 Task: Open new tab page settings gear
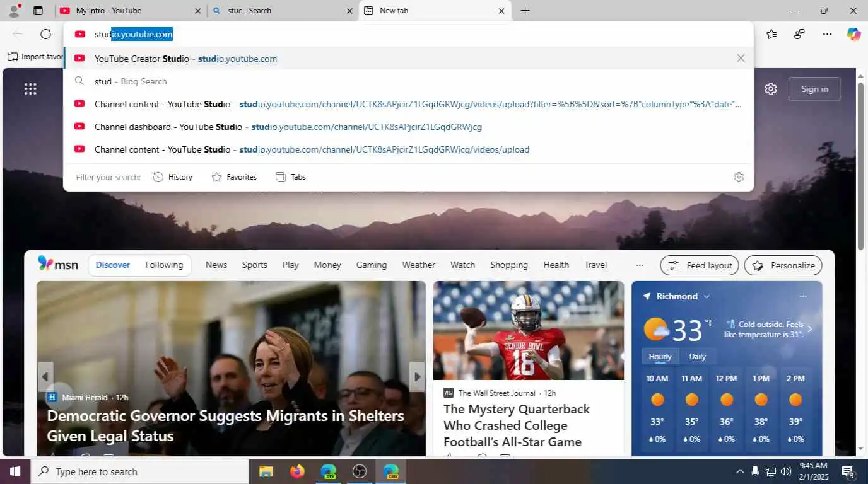(770, 89)
